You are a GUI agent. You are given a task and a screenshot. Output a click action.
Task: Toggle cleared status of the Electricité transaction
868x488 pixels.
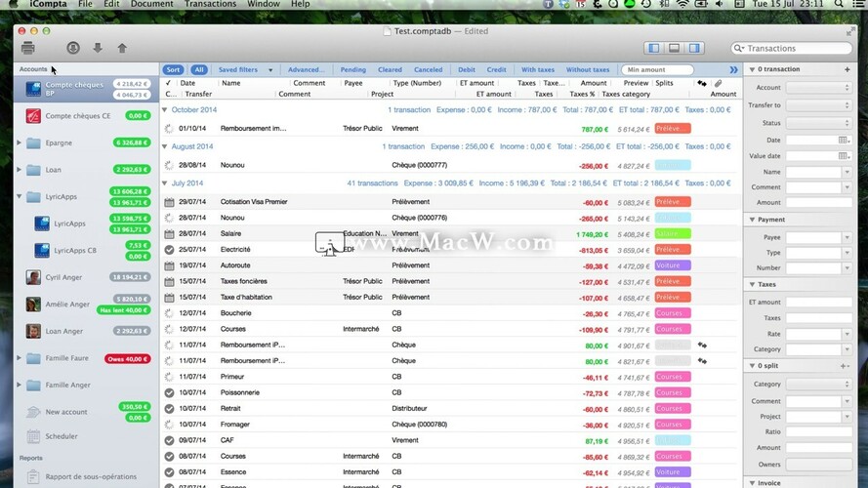[x=169, y=250]
